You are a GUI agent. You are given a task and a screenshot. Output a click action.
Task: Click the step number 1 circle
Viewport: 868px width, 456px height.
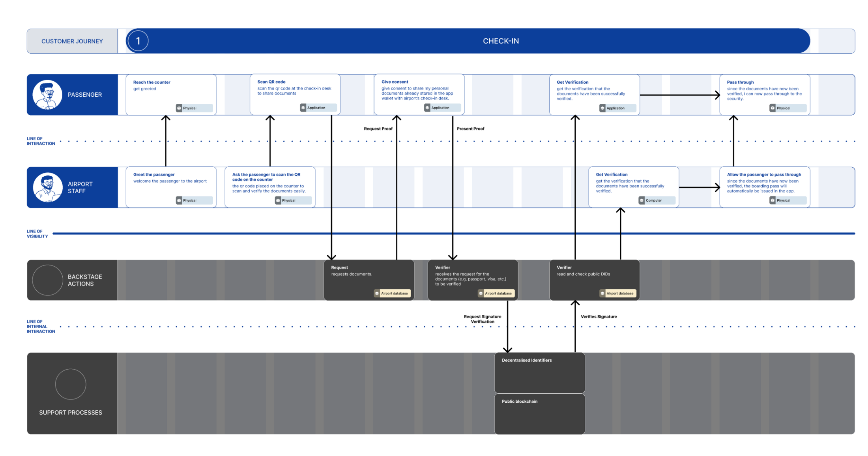(138, 41)
